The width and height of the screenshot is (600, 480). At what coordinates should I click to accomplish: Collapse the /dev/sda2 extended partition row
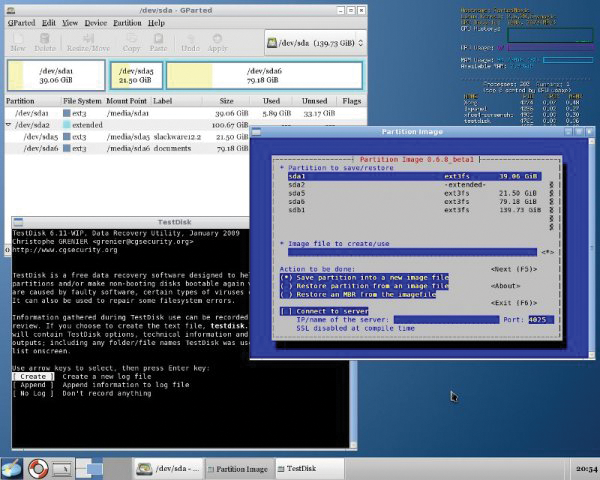pos(9,124)
